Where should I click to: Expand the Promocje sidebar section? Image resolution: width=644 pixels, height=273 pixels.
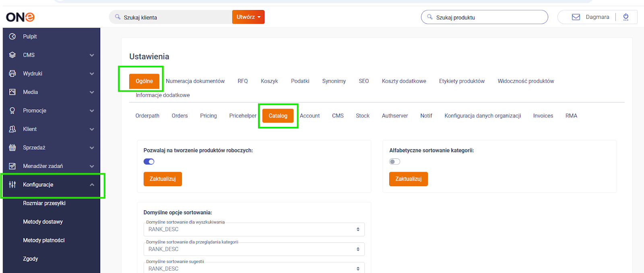(92, 111)
